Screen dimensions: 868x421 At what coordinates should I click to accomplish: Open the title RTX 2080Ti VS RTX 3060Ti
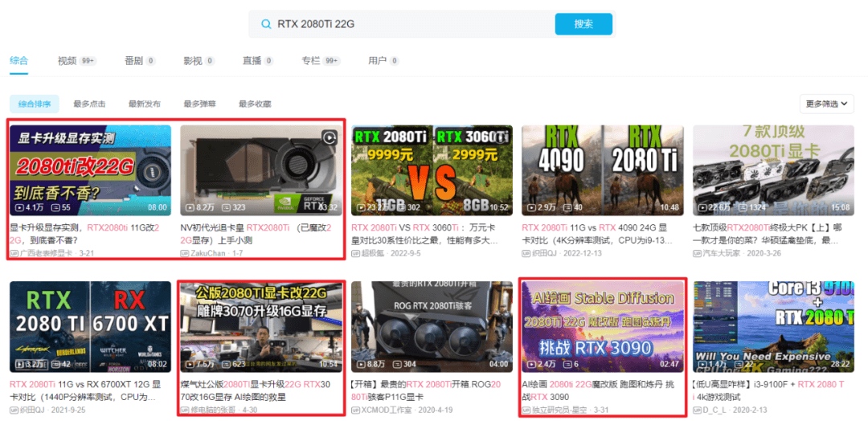click(x=426, y=234)
